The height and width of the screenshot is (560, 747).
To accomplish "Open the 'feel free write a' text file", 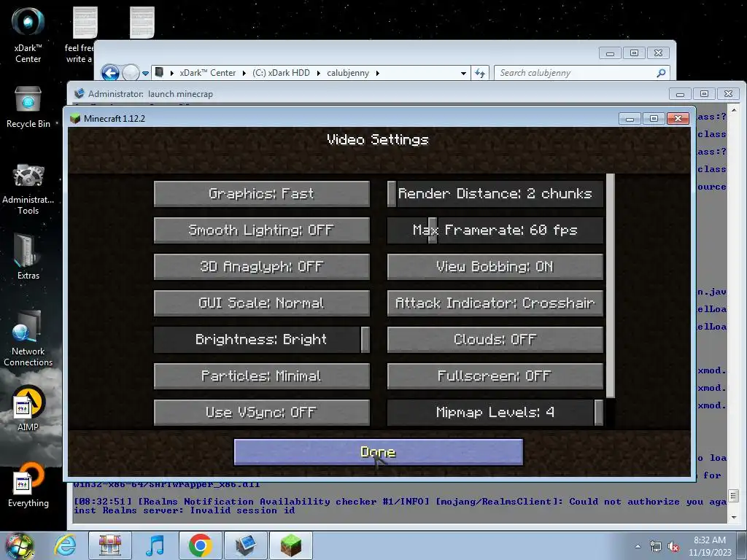I will 80,35.
